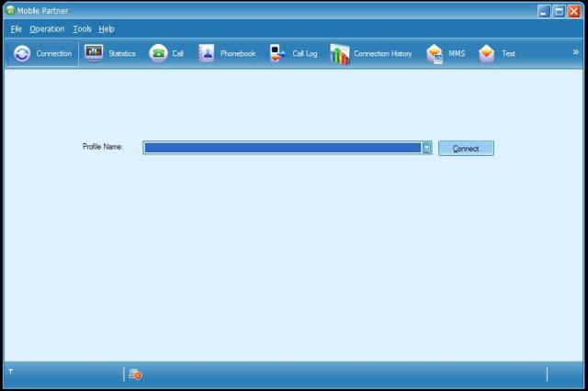Click the disconnected network status icon
The height and width of the screenshot is (391, 588).
coord(135,374)
